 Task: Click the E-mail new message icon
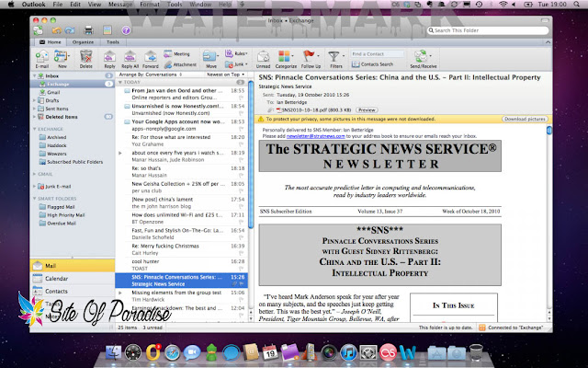point(42,57)
